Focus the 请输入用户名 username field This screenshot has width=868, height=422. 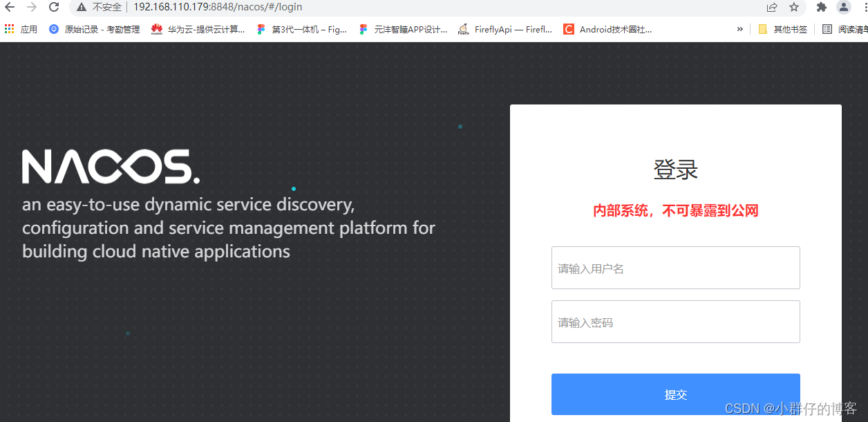[676, 268]
